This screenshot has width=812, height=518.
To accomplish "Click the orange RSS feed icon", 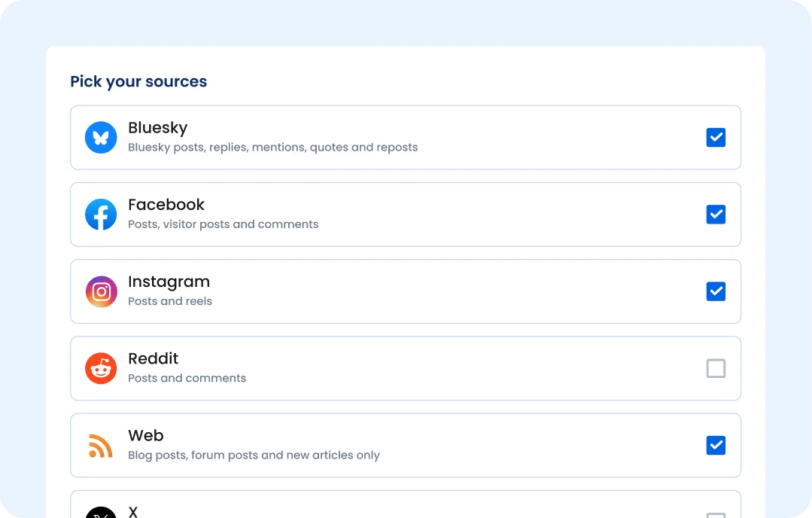I will [101, 446].
